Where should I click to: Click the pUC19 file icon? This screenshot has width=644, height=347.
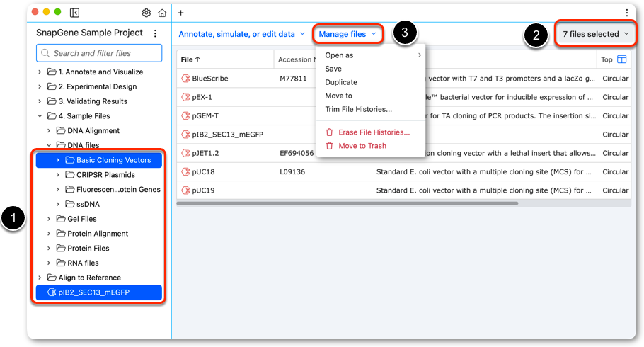(185, 190)
